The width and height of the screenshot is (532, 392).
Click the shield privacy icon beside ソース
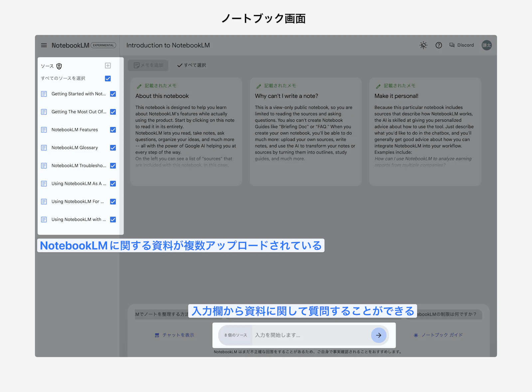tap(59, 66)
